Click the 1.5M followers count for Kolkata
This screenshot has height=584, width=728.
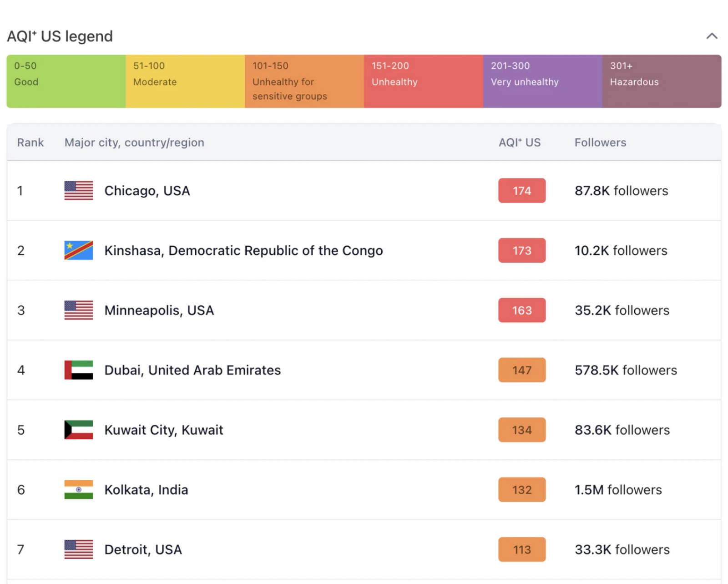click(617, 489)
